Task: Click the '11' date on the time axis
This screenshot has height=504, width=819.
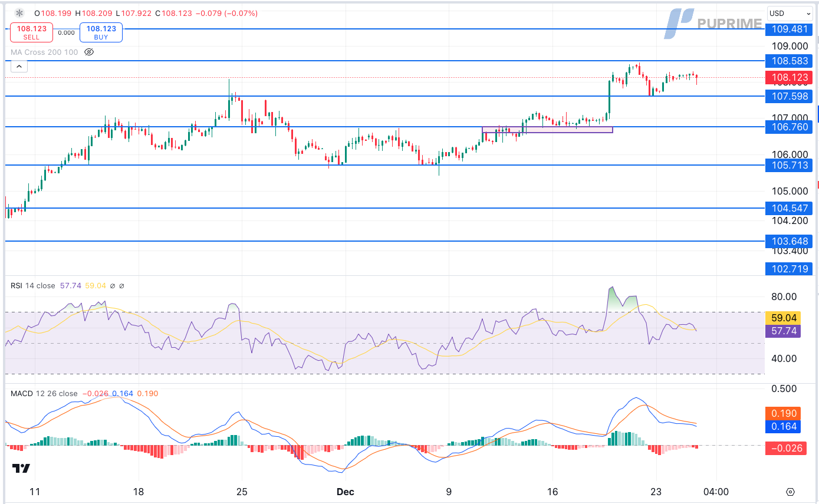Action: coord(34,492)
